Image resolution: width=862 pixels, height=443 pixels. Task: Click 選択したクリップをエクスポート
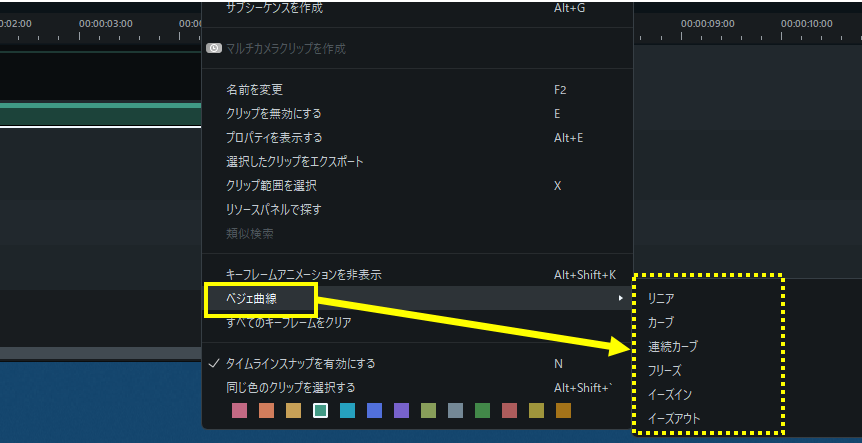click(x=294, y=161)
